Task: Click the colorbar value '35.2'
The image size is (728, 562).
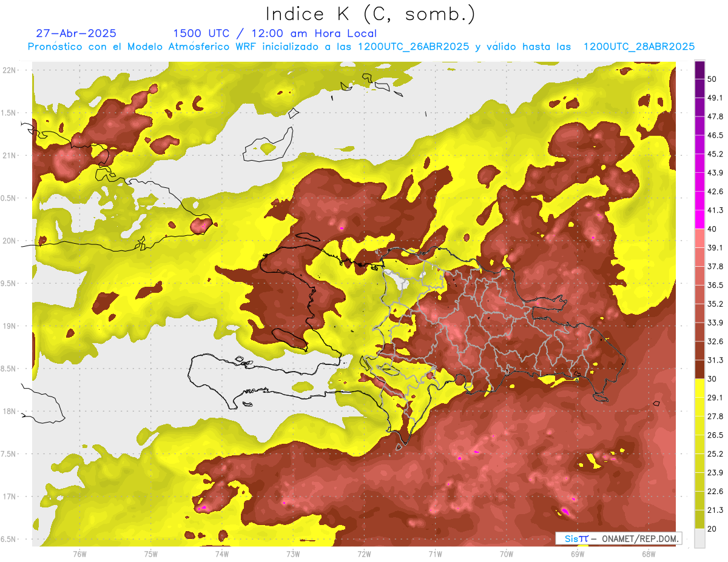Action: [x=715, y=304]
